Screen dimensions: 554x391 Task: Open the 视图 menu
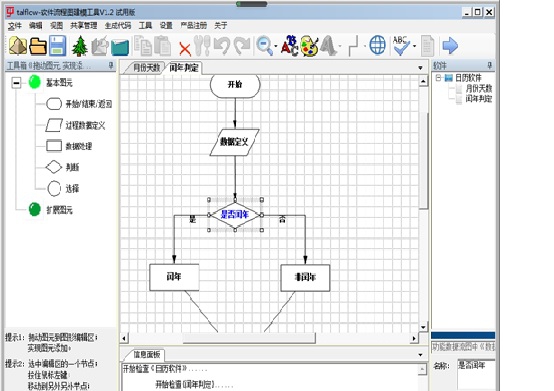click(57, 25)
